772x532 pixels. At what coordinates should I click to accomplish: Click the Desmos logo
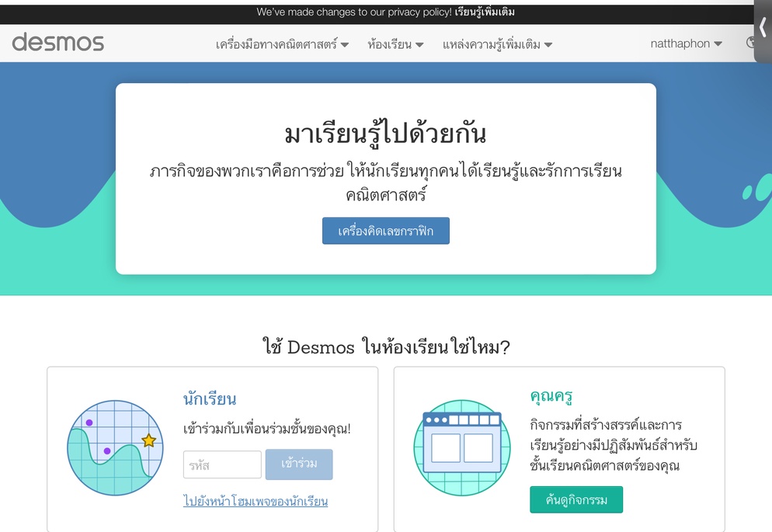(x=58, y=43)
